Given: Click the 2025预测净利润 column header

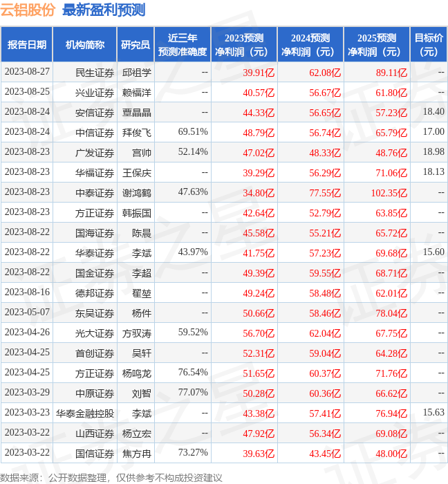Looking at the screenshot, I should (x=377, y=44).
